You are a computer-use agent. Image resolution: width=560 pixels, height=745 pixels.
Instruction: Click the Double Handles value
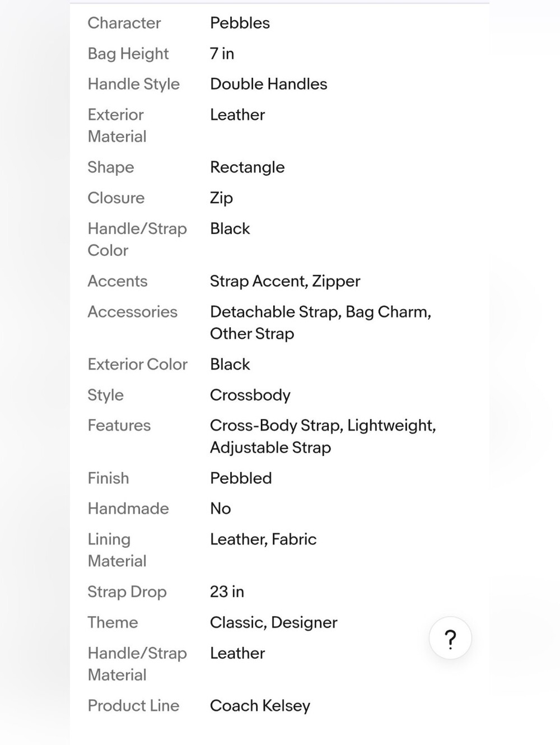tap(268, 84)
